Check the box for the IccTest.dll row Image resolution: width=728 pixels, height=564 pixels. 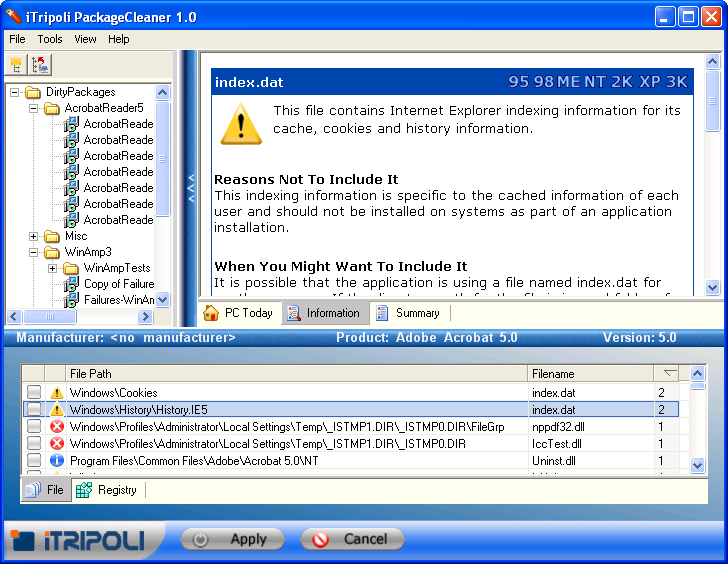(x=34, y=443)
